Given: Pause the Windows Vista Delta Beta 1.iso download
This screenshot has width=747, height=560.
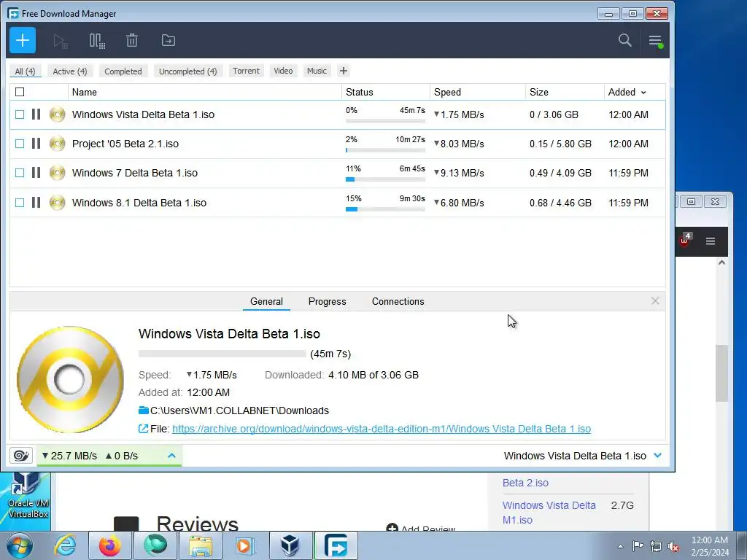Looking at the screenshot, I should (36, 114).
